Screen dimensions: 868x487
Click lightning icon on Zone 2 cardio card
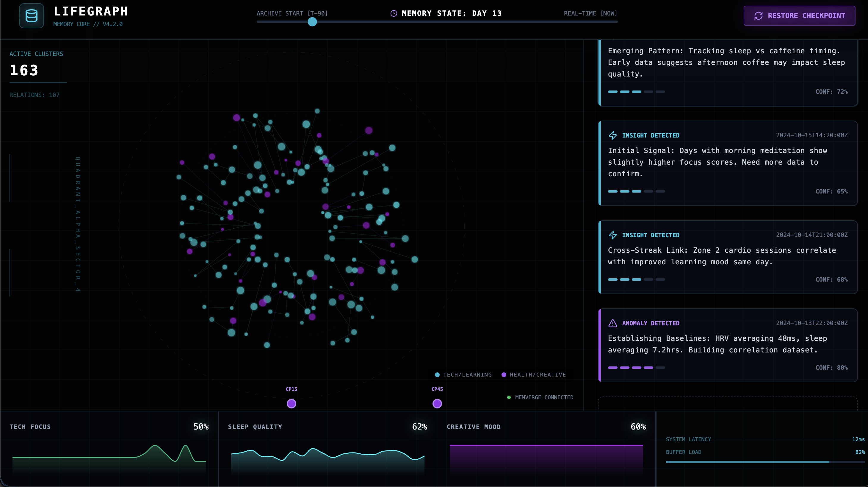coord(612,235)
